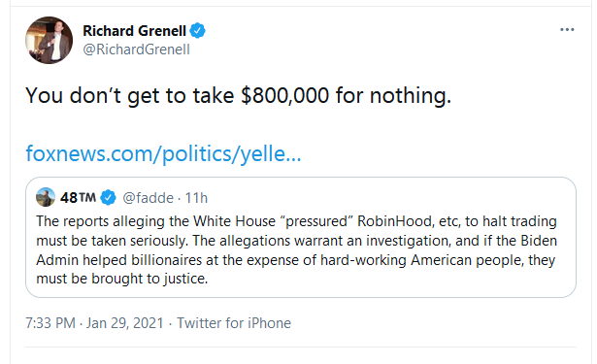Open the quoted tweet about RobinHood trading
Image resolution: width=597 pixels, height=364 pixels.
301,237
